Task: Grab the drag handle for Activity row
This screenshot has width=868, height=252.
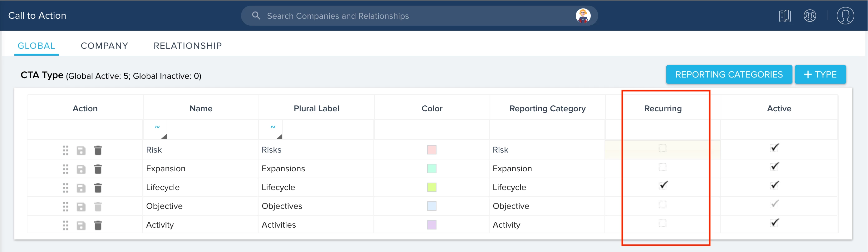Action: (65, 225)
